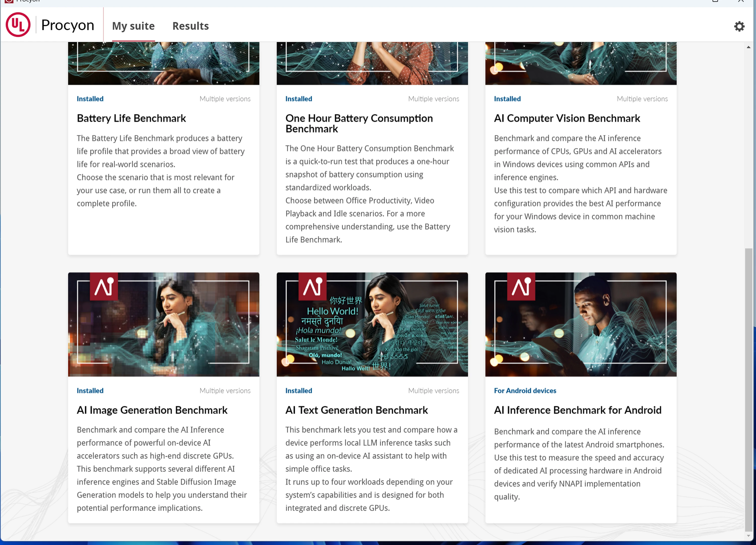756x545 pixels.
Task: Click the scrollbar down arrow
Action: tap(748, 536)
